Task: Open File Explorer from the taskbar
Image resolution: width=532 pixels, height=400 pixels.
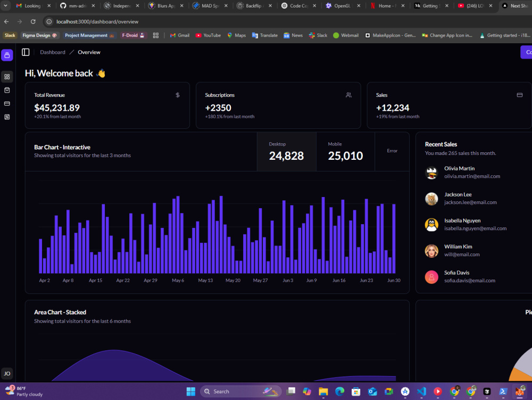Action: point(323,391)
